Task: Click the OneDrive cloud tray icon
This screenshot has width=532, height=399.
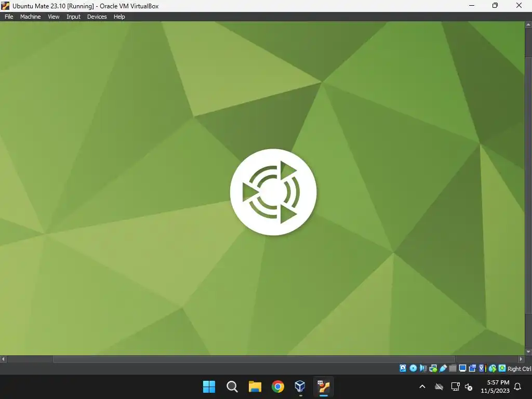Action: pyautogui.click(x=439, y=387)
